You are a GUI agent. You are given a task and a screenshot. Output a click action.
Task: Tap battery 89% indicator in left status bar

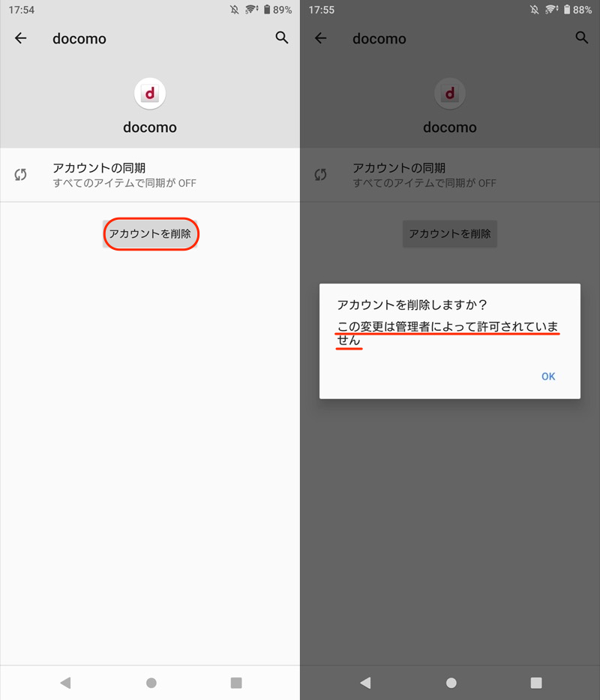(277, 10)
